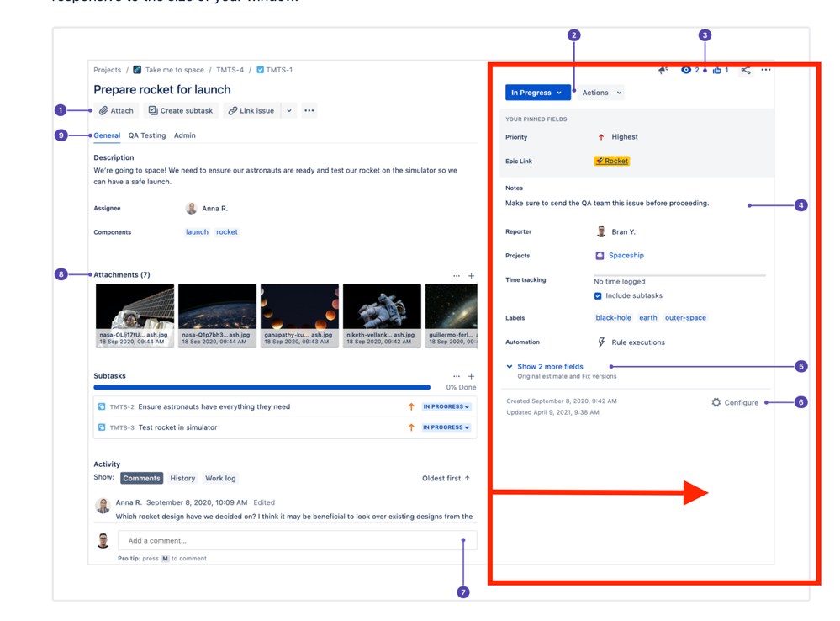Open the Projects breadcrumb link
This screenshot has width=840, height=621.
107,70
